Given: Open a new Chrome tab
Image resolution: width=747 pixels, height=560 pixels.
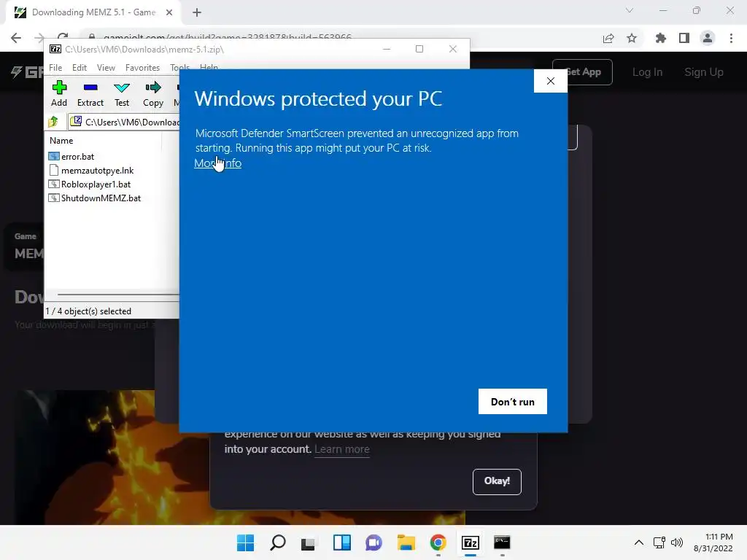Looking at the screenshot, I should [x=197, y=12].
